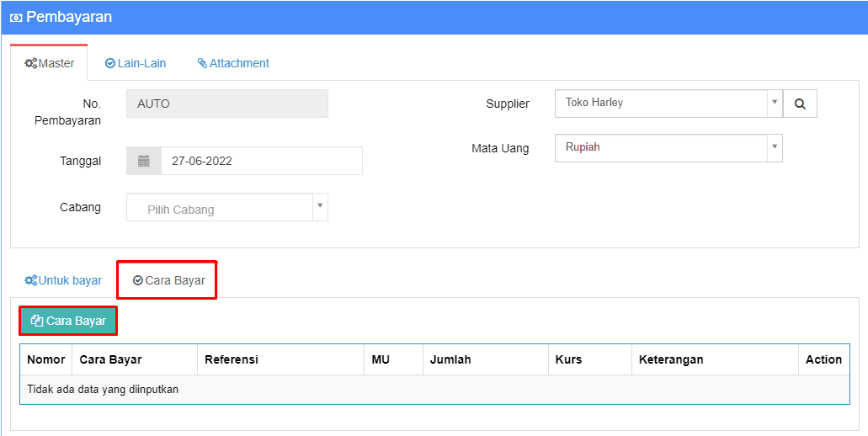This screenshot has width=868, height=436.
Task: Expand the Mata Uang dropdown showing Rupiah
Action: pos(668,147)
